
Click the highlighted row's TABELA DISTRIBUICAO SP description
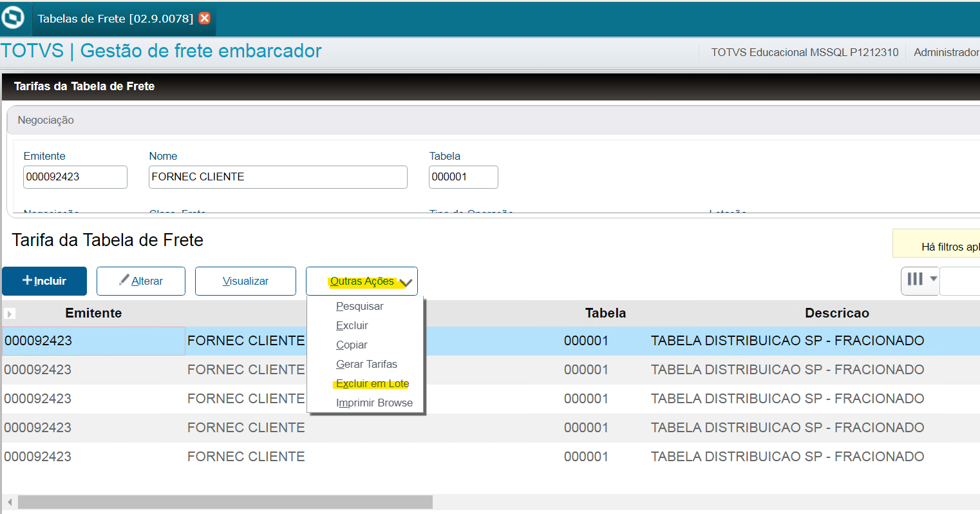click(787, 341)
